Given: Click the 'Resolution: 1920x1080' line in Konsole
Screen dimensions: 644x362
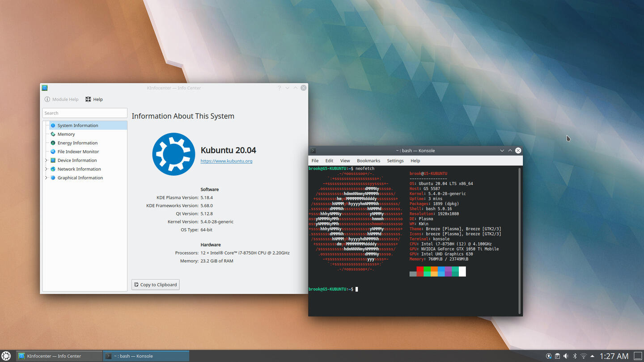Looking at the screenshot, I should click(x=434, y=214).
